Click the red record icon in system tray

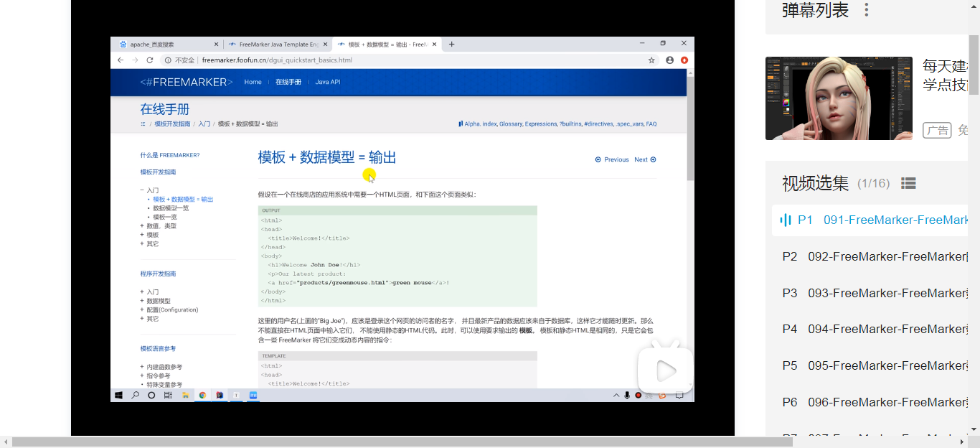[638, 395]
